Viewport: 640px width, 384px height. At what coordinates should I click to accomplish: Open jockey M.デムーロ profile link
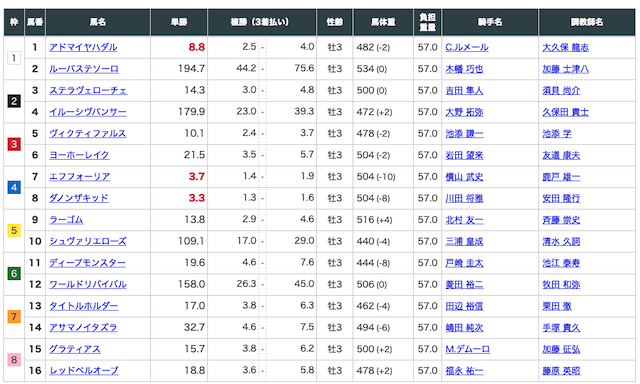pos(467,349)
